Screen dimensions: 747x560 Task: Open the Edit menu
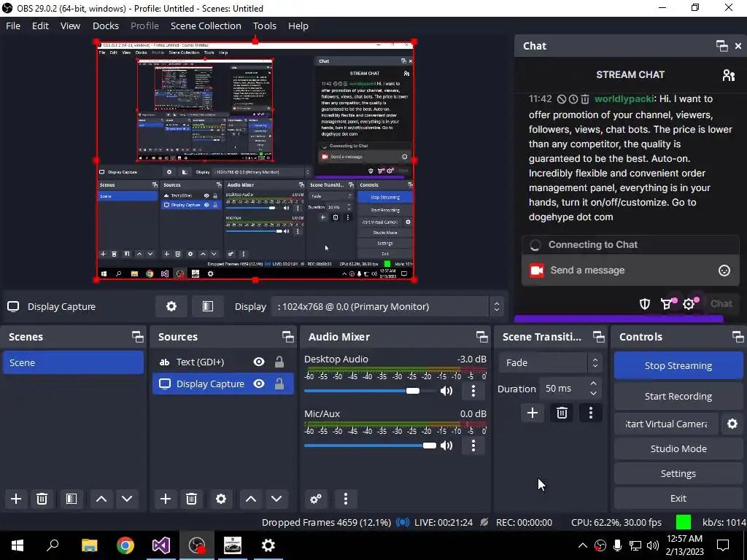(x=41, y=26)
